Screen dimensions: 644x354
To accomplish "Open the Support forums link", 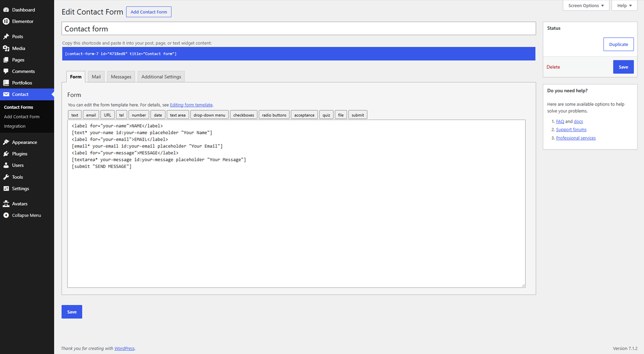I will click(571, 129).
